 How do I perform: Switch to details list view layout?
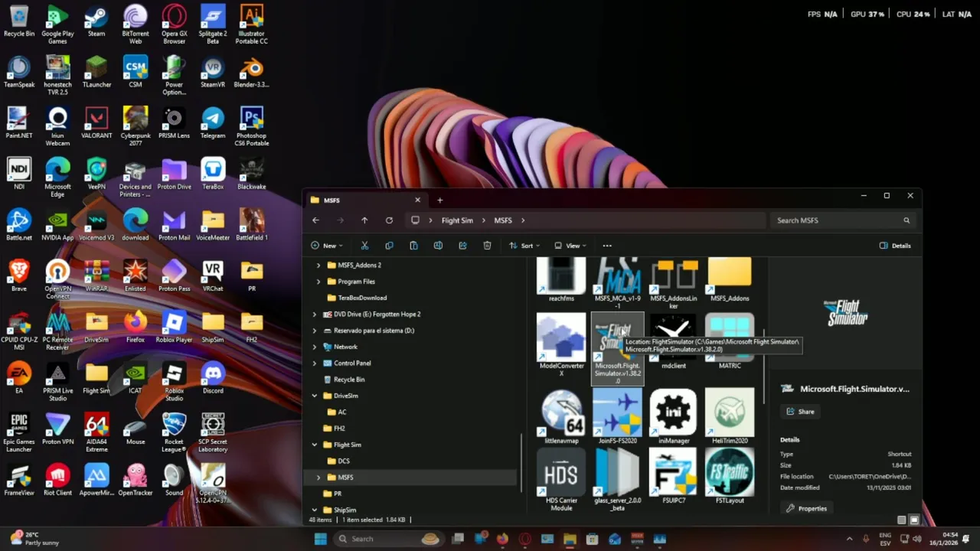902,520
